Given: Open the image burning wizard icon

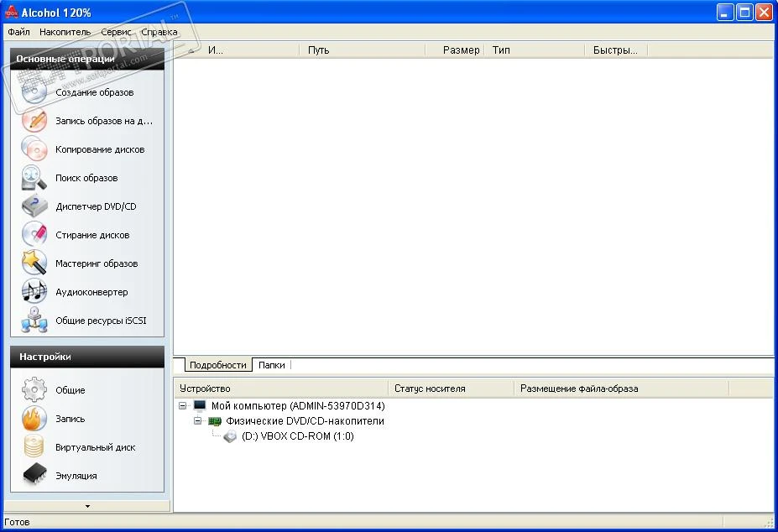Looking at the screenshot, I should 34,121.
